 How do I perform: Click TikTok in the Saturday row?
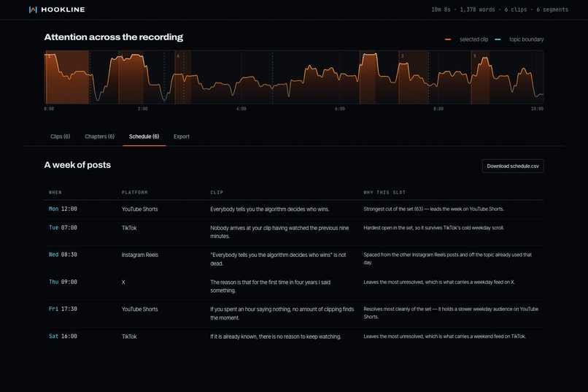point(129,337)
